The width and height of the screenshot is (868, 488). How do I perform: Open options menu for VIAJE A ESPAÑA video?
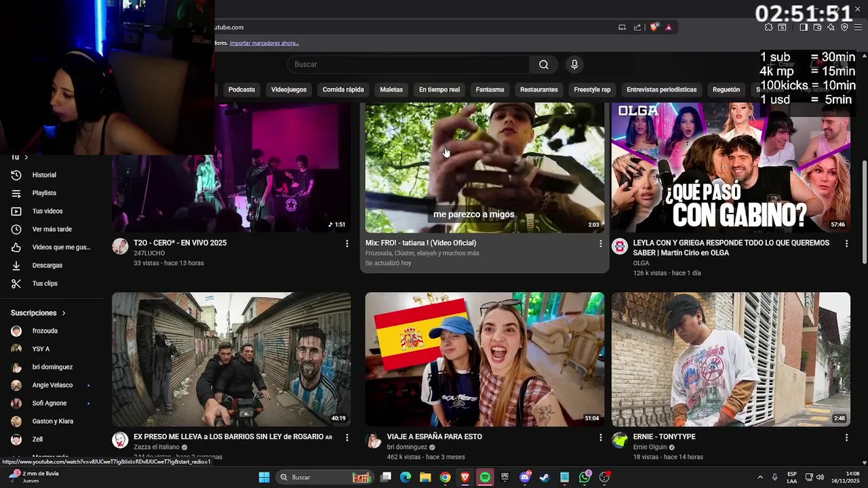coord(600,438)
